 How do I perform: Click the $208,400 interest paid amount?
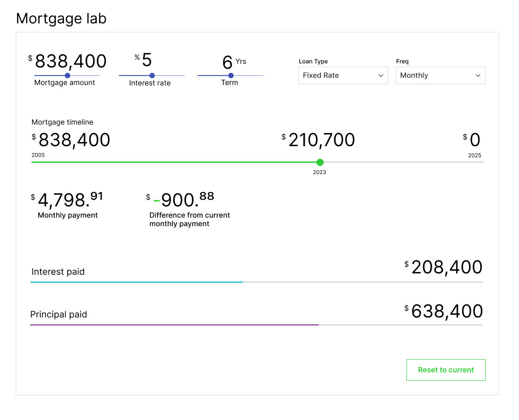(443, 267)
